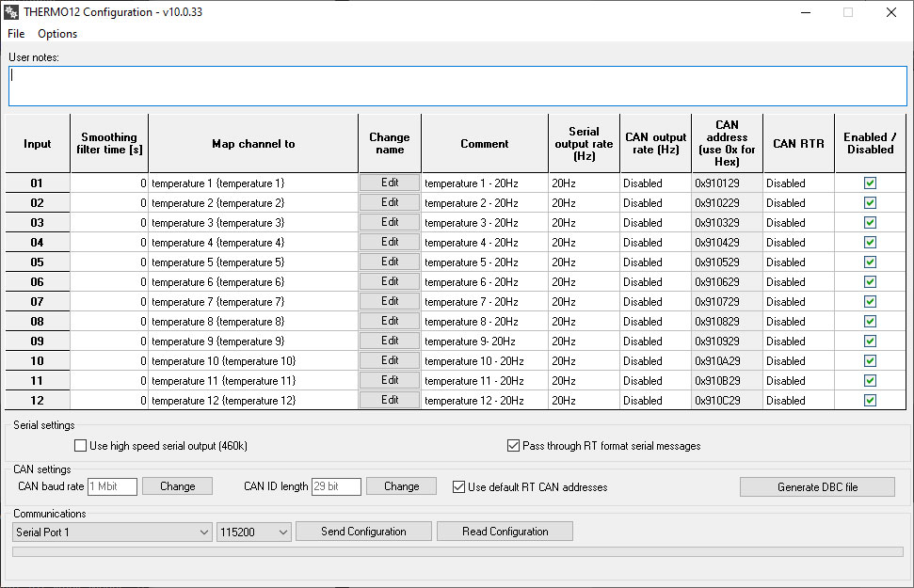Viewport: 914px width, 588px height.
Task: Open the 115200 baud rate dropdown
Action: coord(254,532)
